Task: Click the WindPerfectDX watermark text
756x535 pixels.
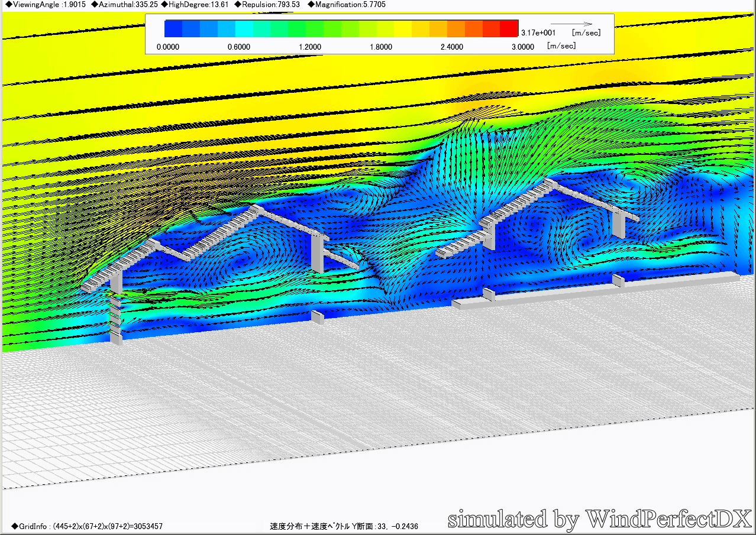Action: tap(599, 519)
